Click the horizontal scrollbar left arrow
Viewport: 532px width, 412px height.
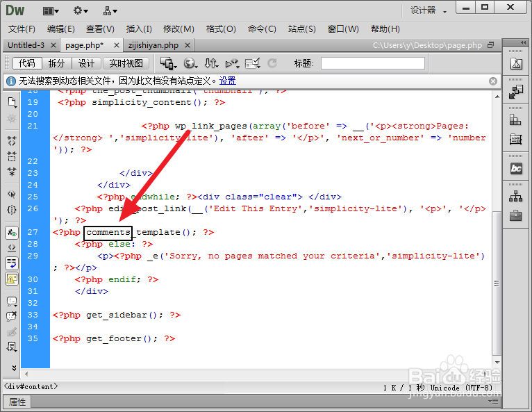[x=26, y=374]
